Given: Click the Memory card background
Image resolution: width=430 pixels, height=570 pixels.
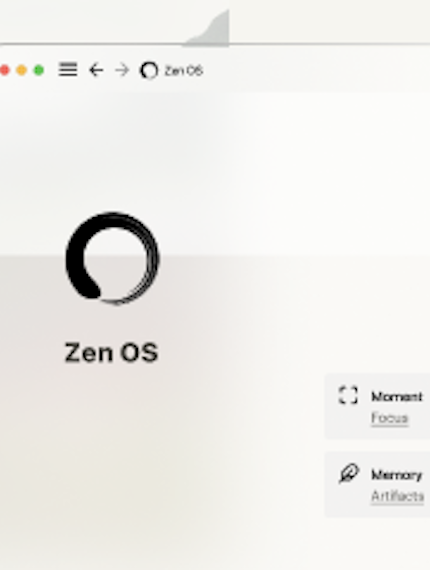Looking at the screenshot, I should (377, 485).
